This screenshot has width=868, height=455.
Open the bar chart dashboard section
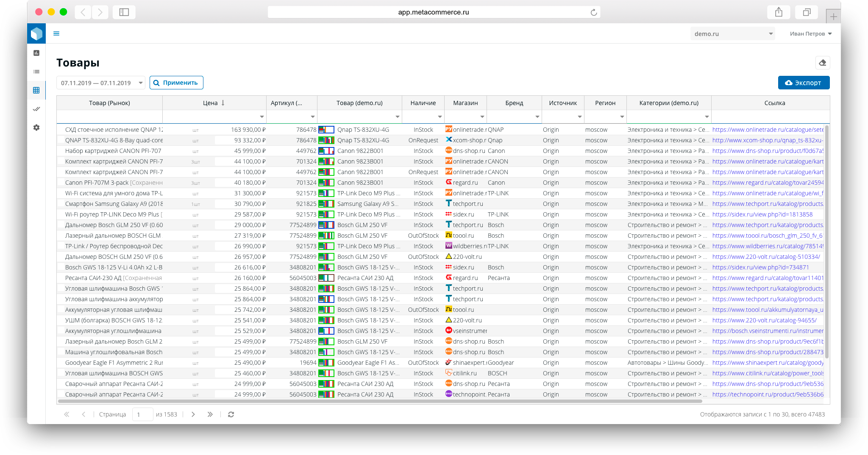pyautogui.click(x=36, y=53)
